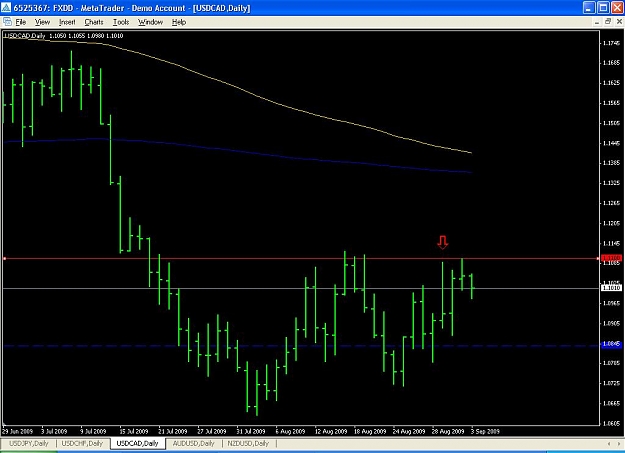
Task: Switch to the NZDUSD,Daily chart tab
Action: (248, 443)
